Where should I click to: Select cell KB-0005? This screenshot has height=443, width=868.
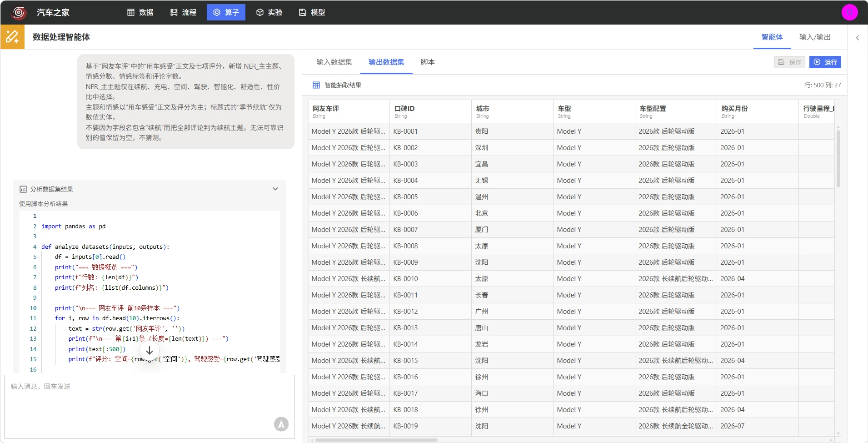click(x=430, y=197)
